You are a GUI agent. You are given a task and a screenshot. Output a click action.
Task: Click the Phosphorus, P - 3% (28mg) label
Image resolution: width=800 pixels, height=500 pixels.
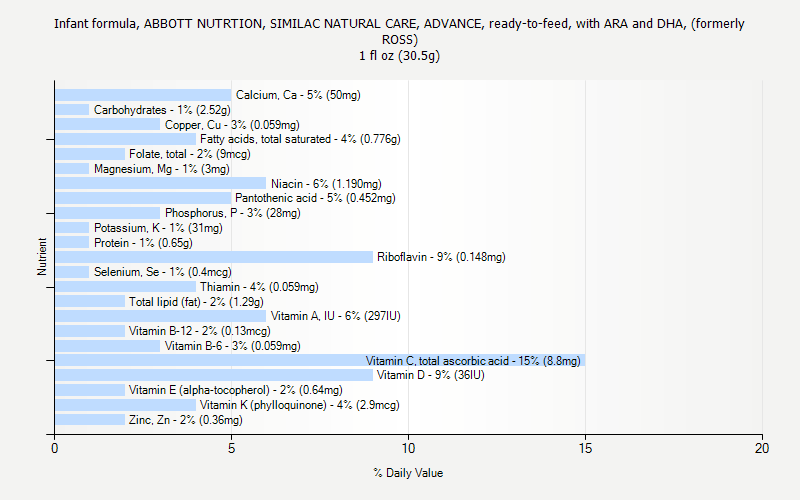click(233, 213)
